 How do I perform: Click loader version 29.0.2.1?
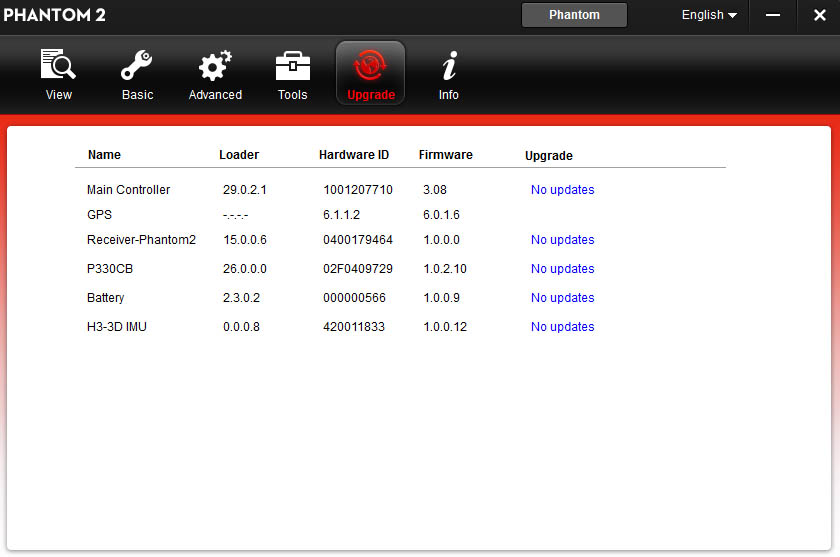[245, 190]
